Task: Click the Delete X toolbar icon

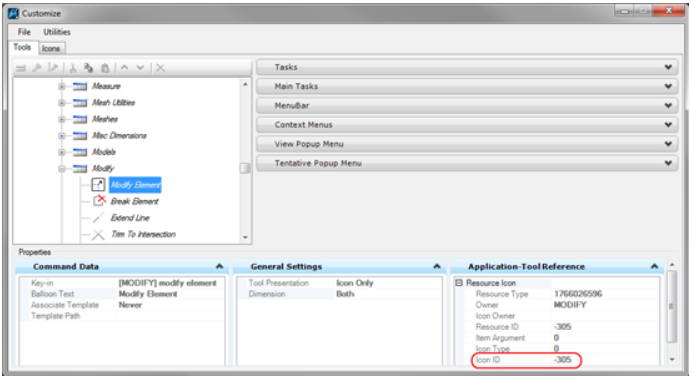Action: point(160,68)
